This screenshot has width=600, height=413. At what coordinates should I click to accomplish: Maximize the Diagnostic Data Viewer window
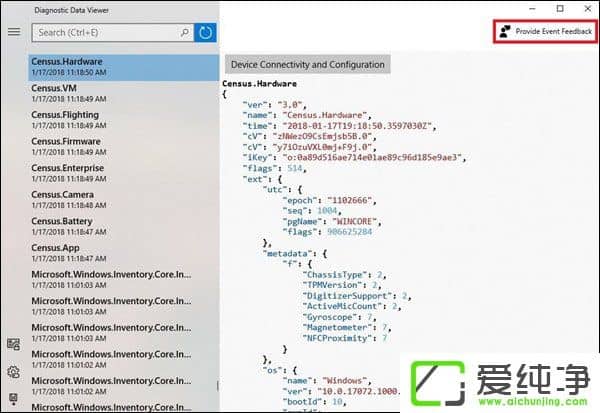pyautogui.click(x=560, y=8)
